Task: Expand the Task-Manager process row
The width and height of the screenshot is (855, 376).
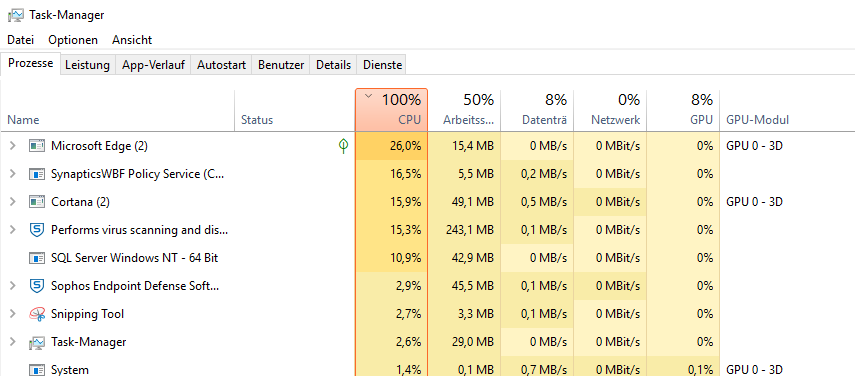Action: coord(13,342)
